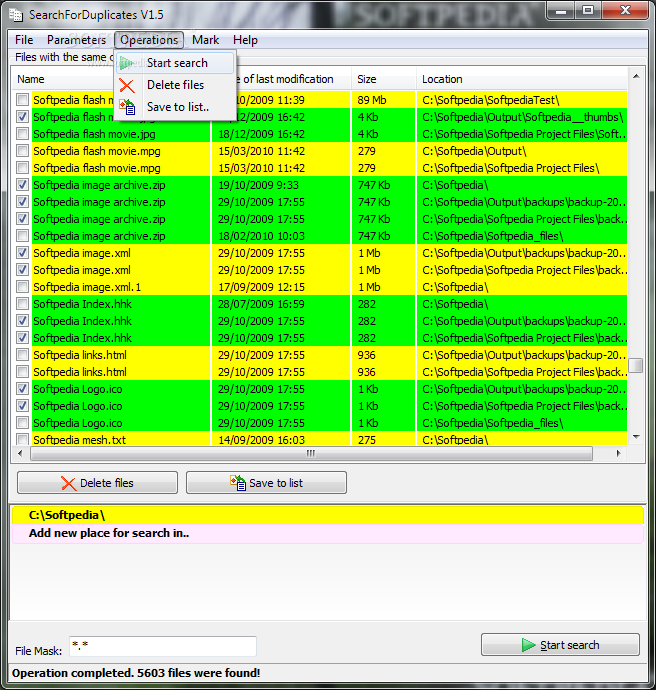Click Add new place for search in..
Image resolution: width=656 pixels, height=690 pixels.
[x=328, y=533]
